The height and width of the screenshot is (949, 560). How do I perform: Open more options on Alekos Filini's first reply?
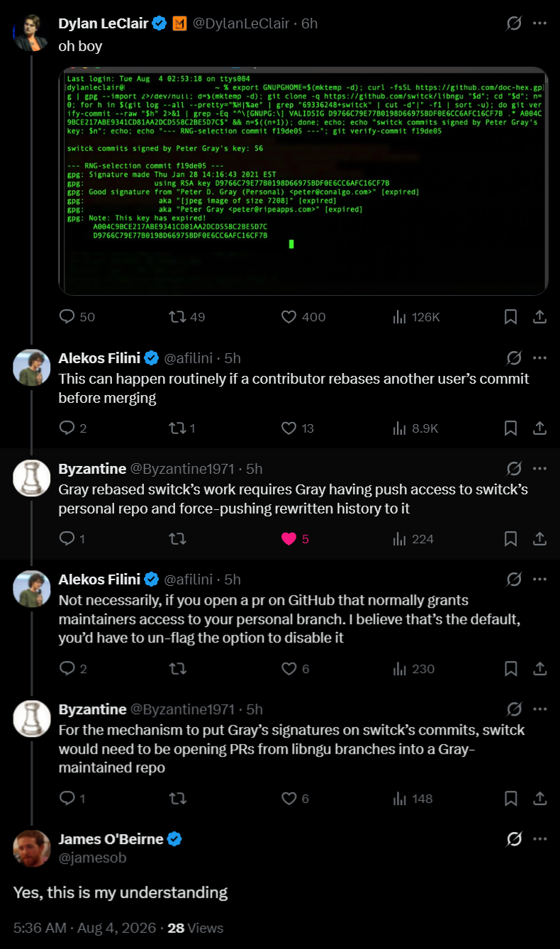pyautogui.click(x=539, y=358)
